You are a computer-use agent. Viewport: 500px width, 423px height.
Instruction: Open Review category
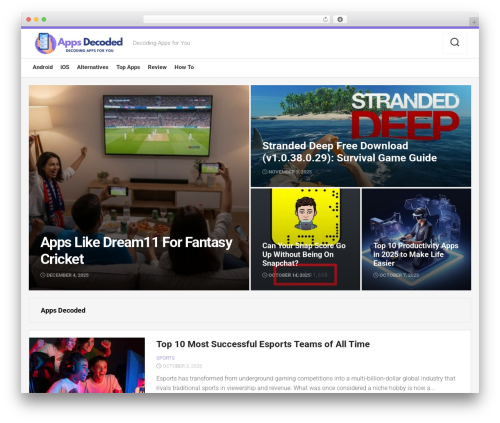pos(157,67)
